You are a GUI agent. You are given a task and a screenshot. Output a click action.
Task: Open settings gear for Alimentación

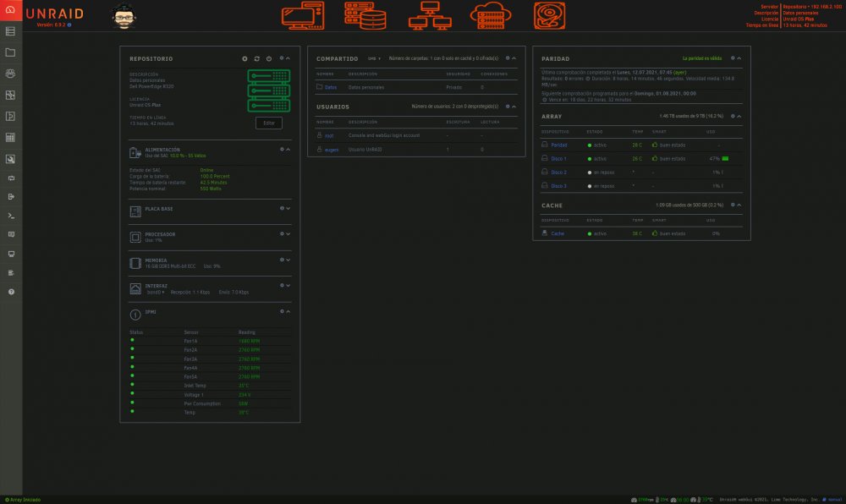(x=282, y=150)
